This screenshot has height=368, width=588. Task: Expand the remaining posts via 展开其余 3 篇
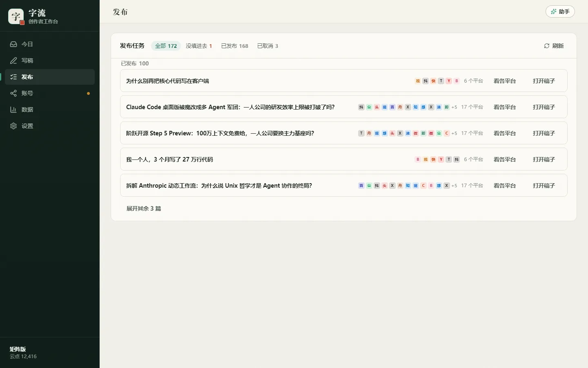tap(144, 209)
